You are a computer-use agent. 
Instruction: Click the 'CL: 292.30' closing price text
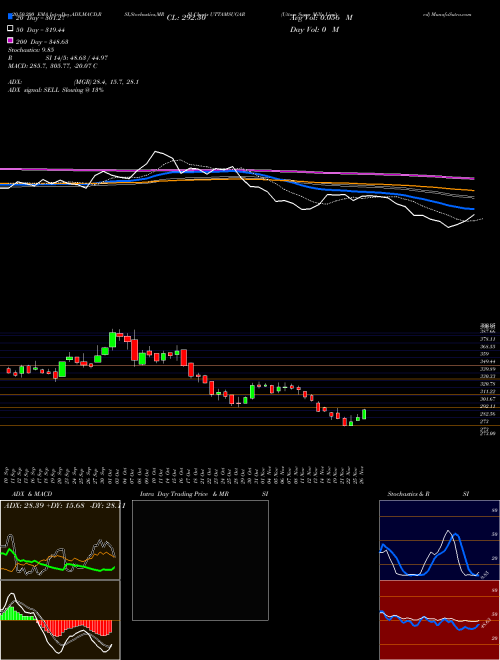pyautogui.click(x=186, y=18)
